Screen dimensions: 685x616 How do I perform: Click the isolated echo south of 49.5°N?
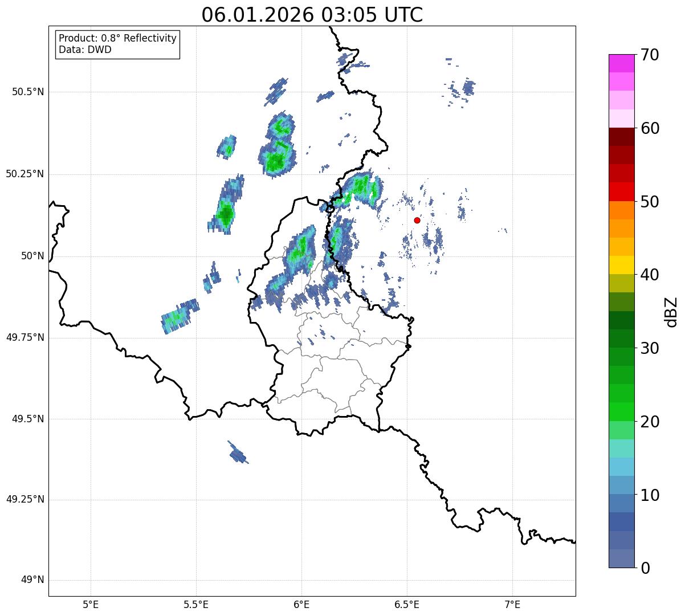pos(238,453)
